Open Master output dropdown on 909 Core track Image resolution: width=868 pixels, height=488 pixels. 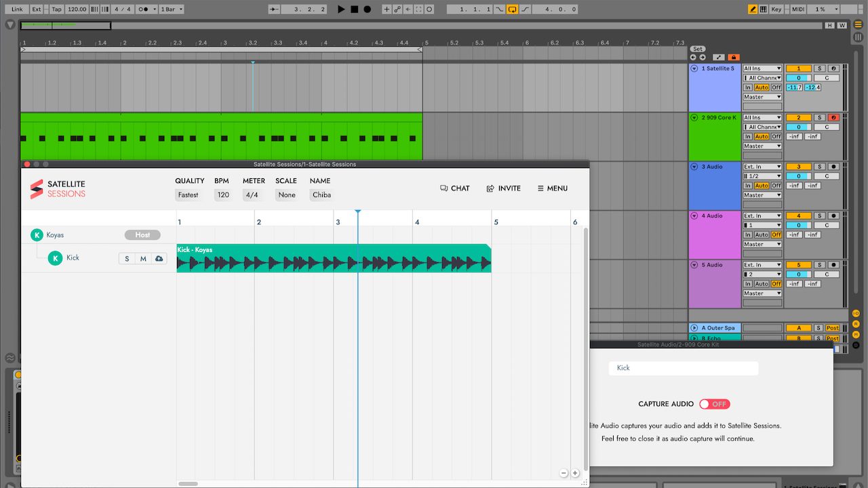[x=762, y=146]
